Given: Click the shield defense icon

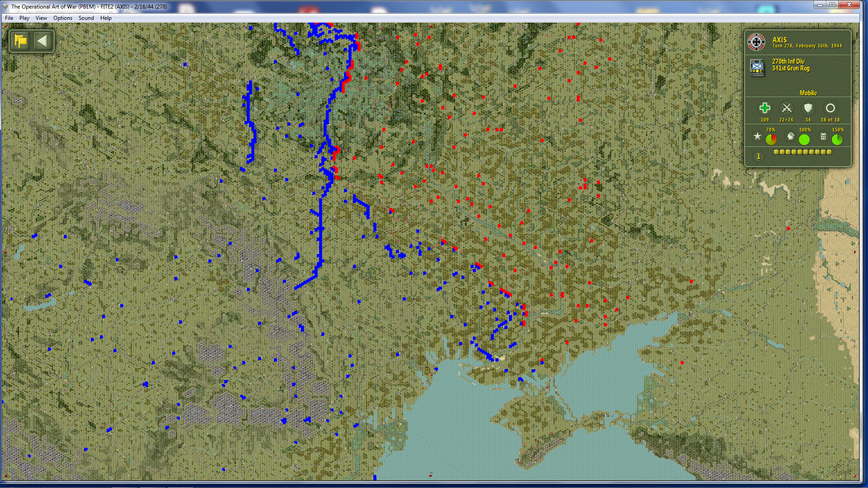Looking at the screenshot, I should pos(808,108).
